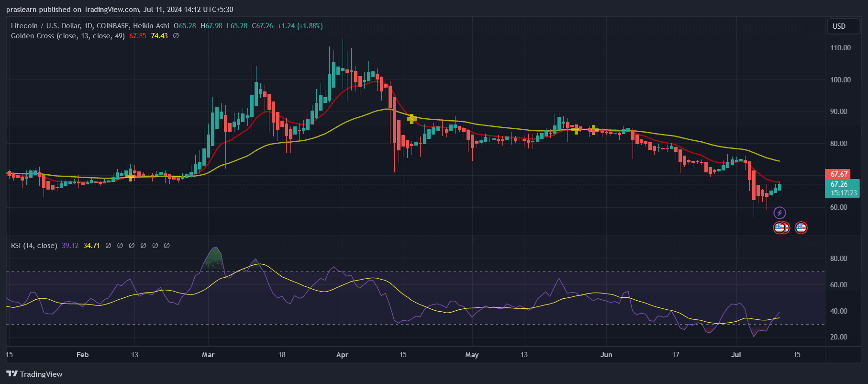
Task: Click the Golden Cross red value 67.85
Action: click(x=138, y=36)
